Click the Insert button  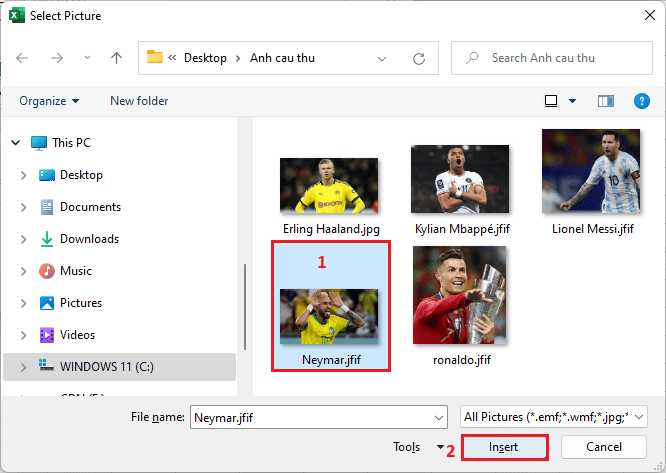[504, 447]
